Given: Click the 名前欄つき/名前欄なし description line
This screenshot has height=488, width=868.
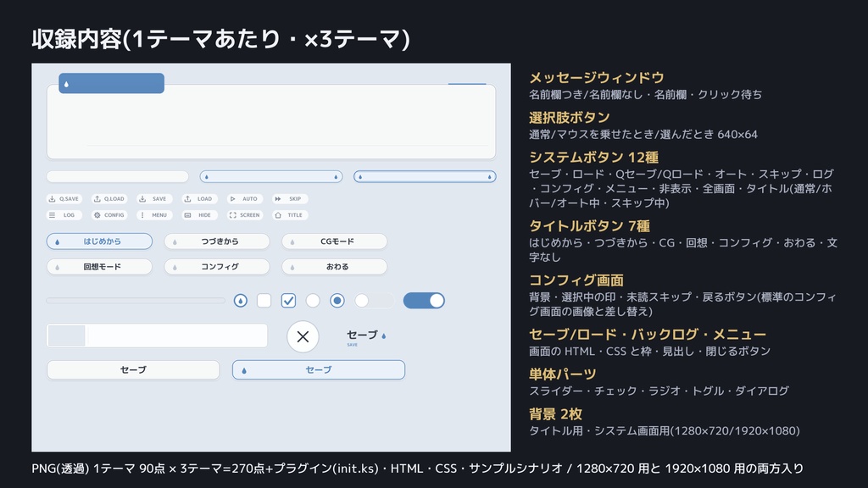Looking at the screenshot, I should tap(645, 95).
